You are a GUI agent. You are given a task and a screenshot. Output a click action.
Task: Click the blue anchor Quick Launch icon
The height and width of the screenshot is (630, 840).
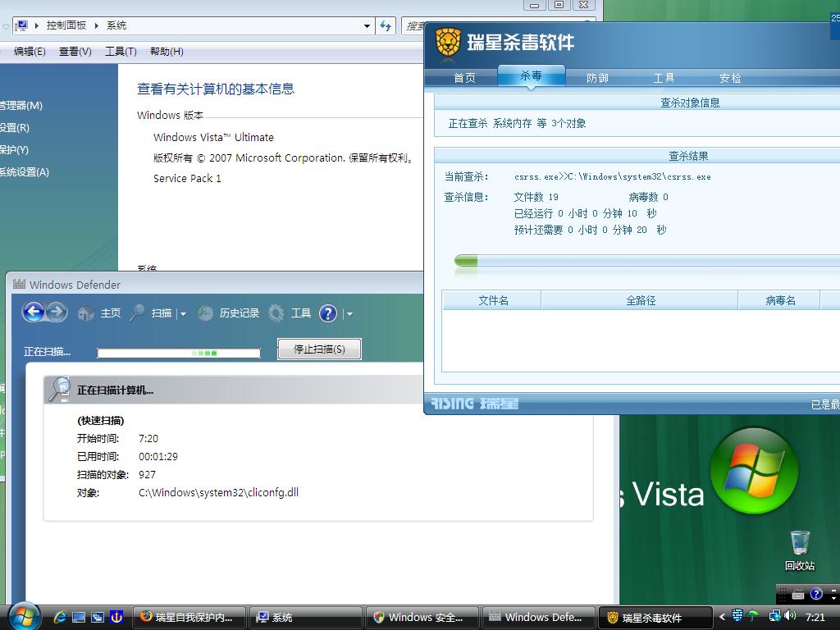click(116, 617)
